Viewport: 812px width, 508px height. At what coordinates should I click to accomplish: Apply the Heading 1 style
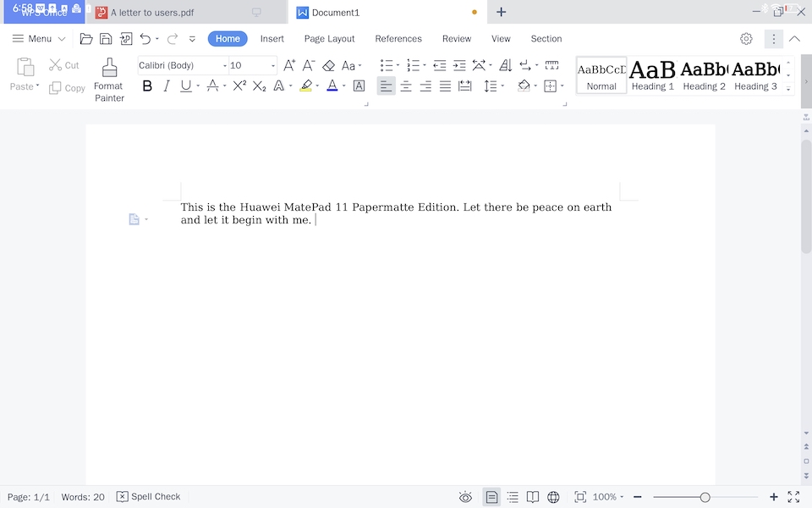(653, 75)
